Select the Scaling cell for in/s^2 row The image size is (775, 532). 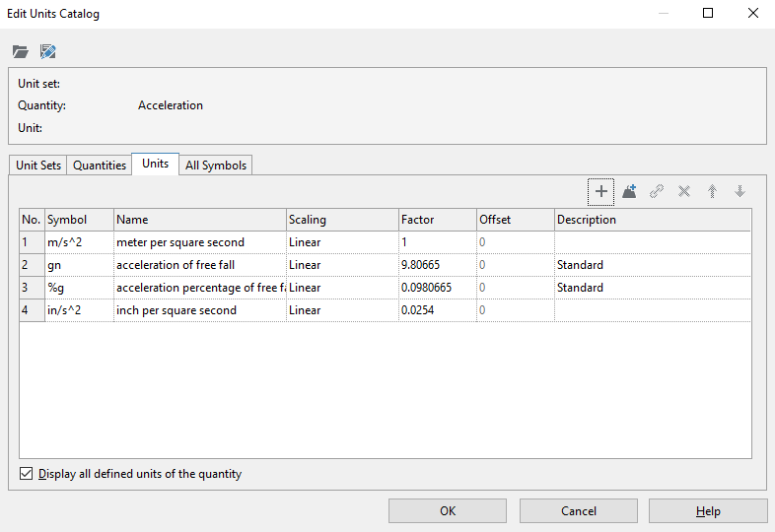tap(341, 310)
